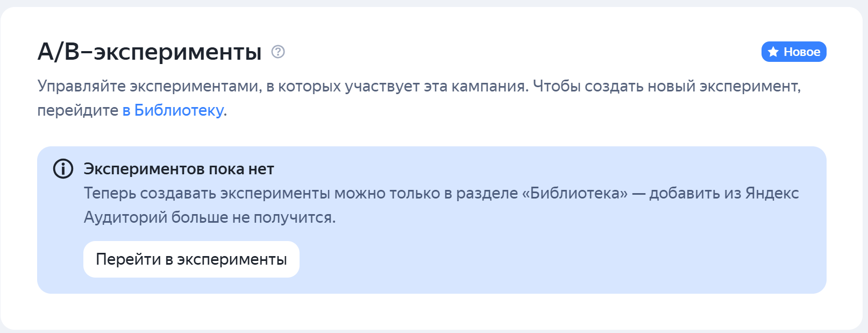This screenshot has width=868, height=333.
Task: Select the star icon inside the Новое badge
Action: (x=773, y=52)
